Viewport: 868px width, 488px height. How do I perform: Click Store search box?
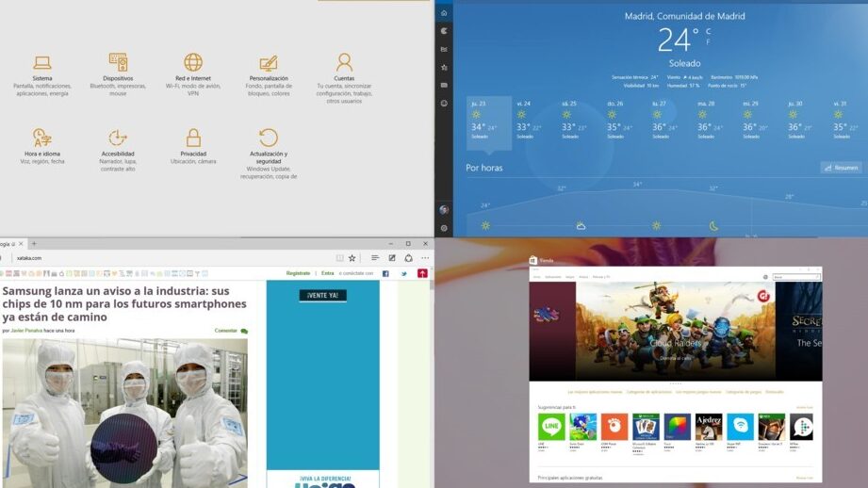coord(796,277)
